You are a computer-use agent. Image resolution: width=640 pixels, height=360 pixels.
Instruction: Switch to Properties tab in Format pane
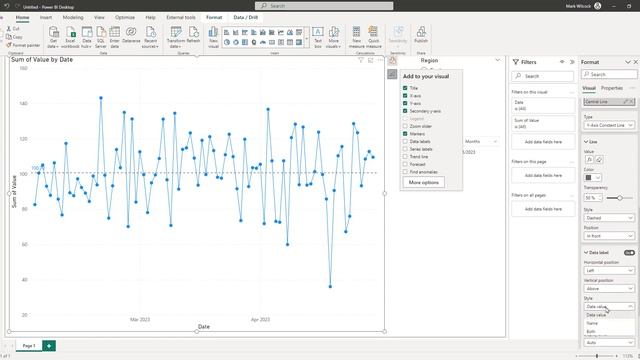[612, 88]
